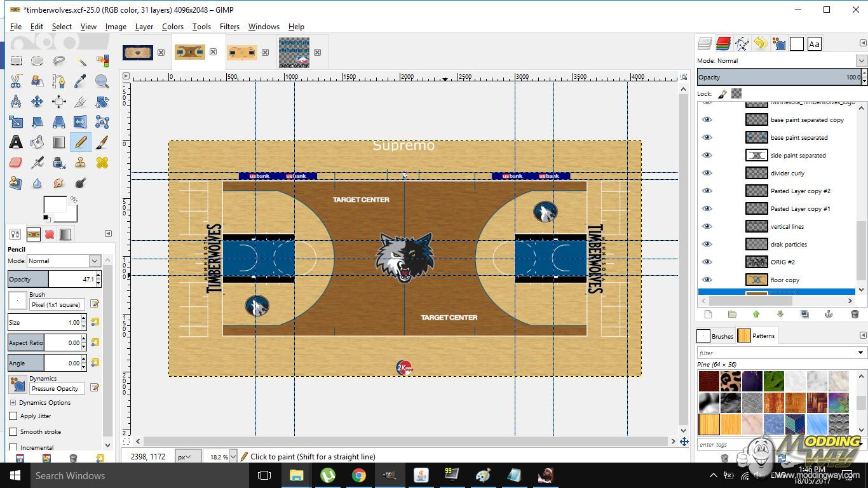The width and height of the screenshot is (868, 488).
Task: Pick the Color Picker eyedropper tool
Action: (81, 81)
